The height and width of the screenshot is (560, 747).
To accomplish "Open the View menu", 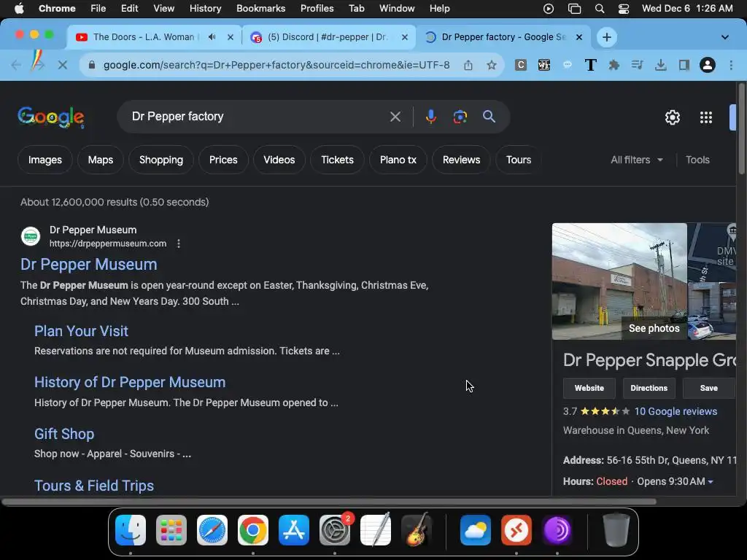I will click(x=163, y=9).
